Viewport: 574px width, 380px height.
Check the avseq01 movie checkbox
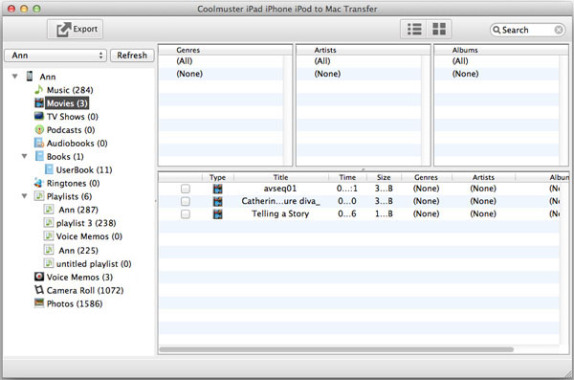(186, 189)
